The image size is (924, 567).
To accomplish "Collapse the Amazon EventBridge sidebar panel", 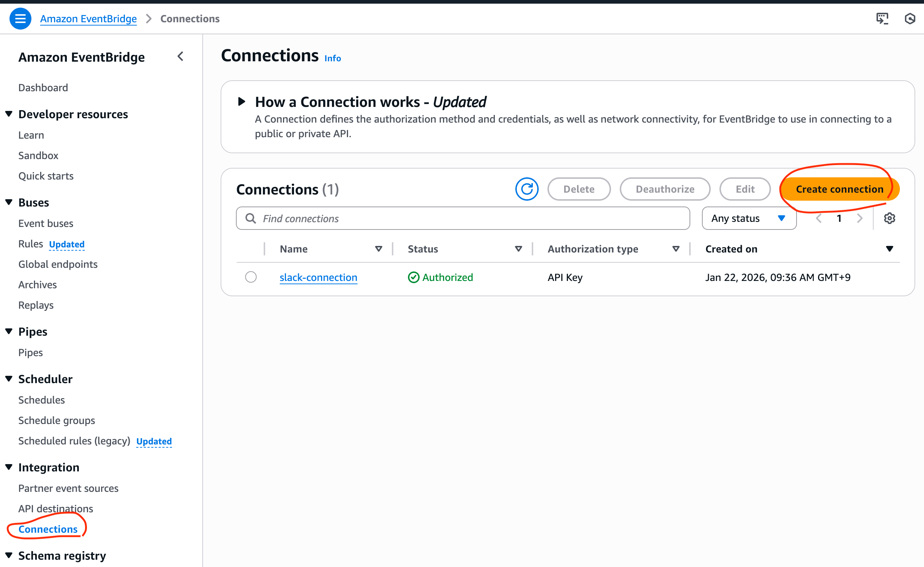I will (x=181, y=57).
